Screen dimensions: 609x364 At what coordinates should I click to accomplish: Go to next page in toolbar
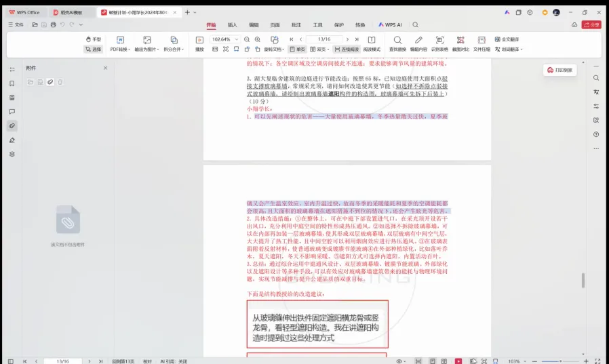click(347, 39)
